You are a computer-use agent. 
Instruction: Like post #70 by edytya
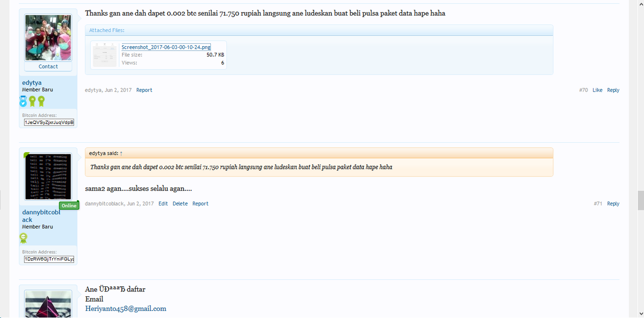[597, 90]
